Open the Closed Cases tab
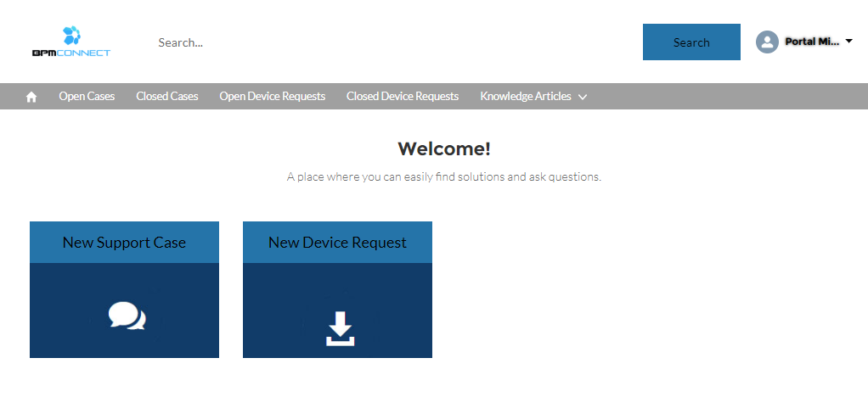The width and height of the screenshot is (868, 414). pos(167,96)
